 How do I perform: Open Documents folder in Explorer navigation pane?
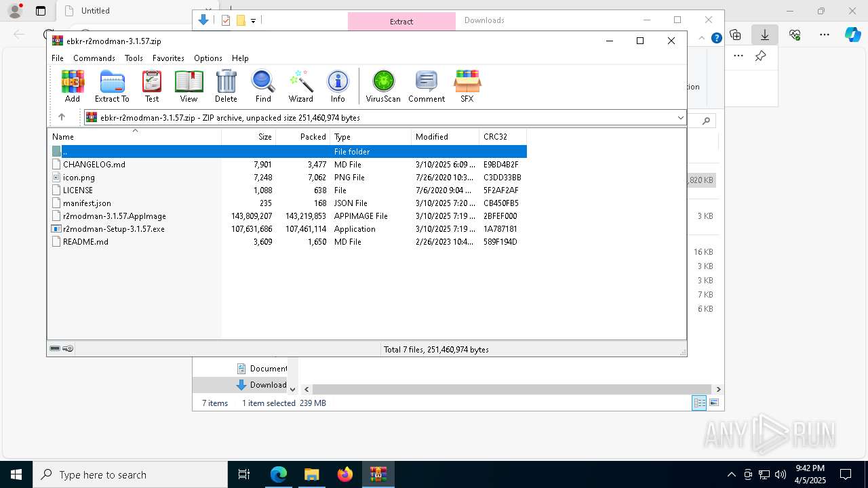[262, 369]
